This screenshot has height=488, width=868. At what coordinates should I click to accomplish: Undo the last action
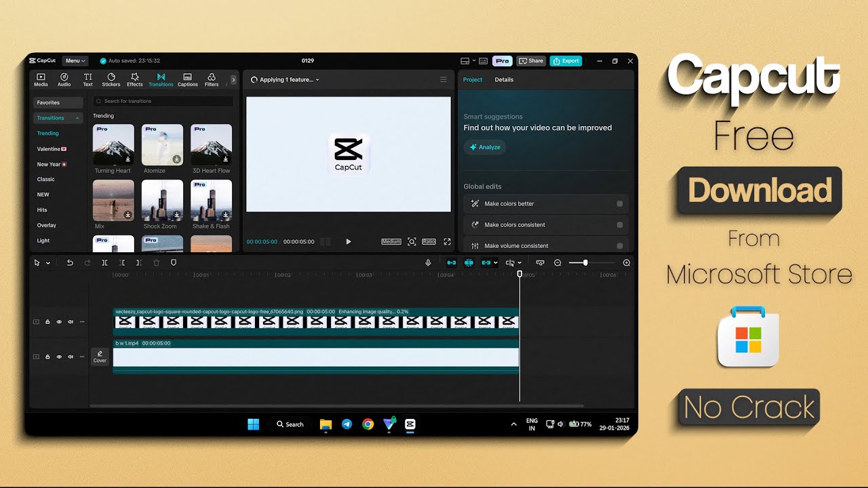coord(70,263)
